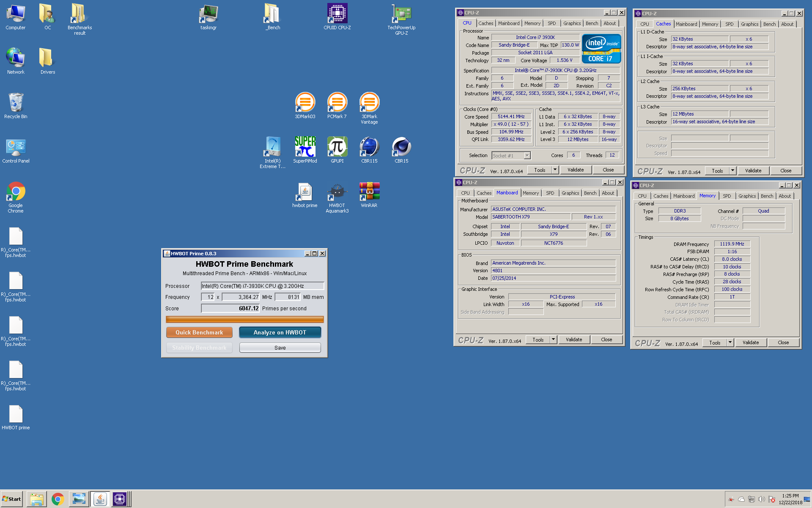The height and width of the screenshot is (508, 812).
Task: Click Close in CPU-Z Memory window
Action: click(783, 342)
